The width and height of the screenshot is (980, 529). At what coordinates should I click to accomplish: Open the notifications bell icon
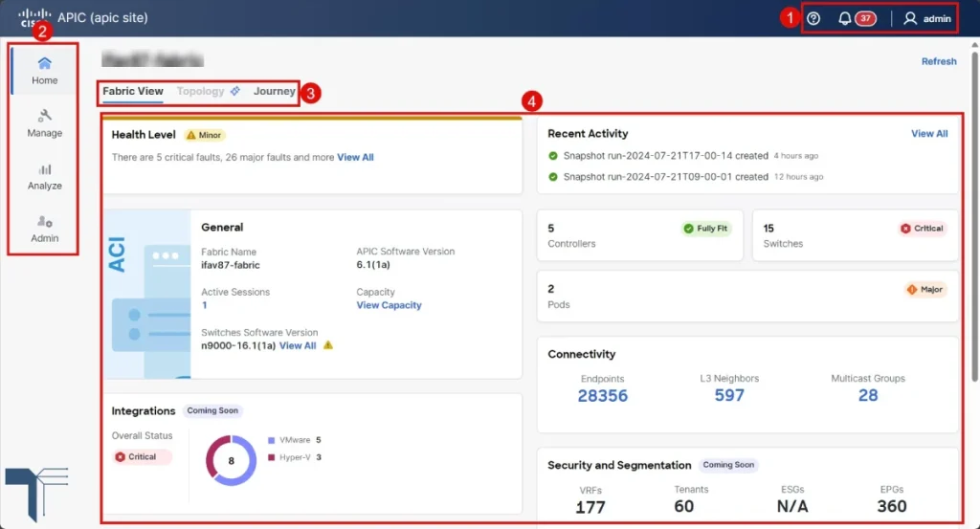tap(844, 19)
